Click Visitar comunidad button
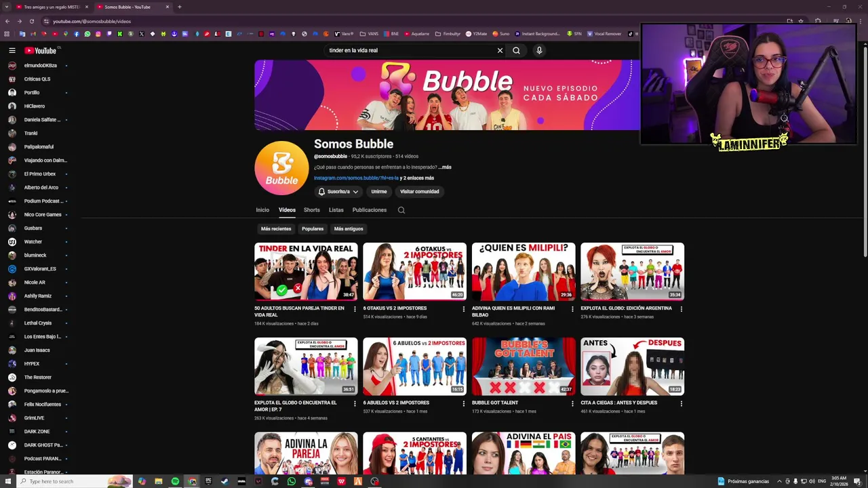This screenshot has width=868, height=488. (x=420, y=192)
